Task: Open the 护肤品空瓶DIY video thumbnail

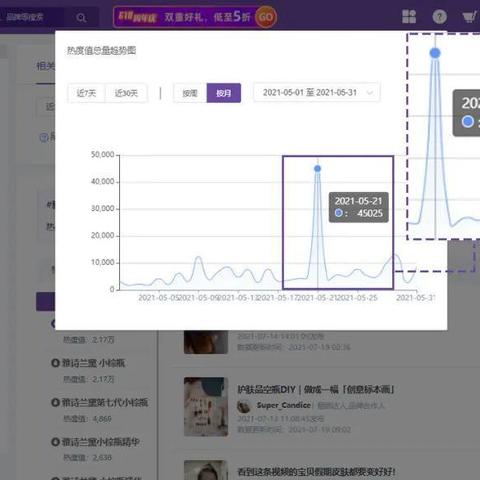Action: pyautogui.click(x=206, y=407)
